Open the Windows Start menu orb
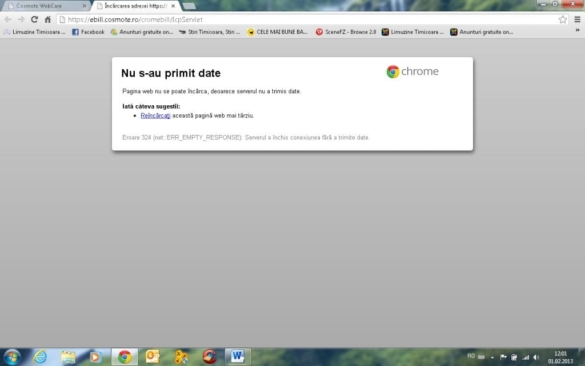 [12, 357]
